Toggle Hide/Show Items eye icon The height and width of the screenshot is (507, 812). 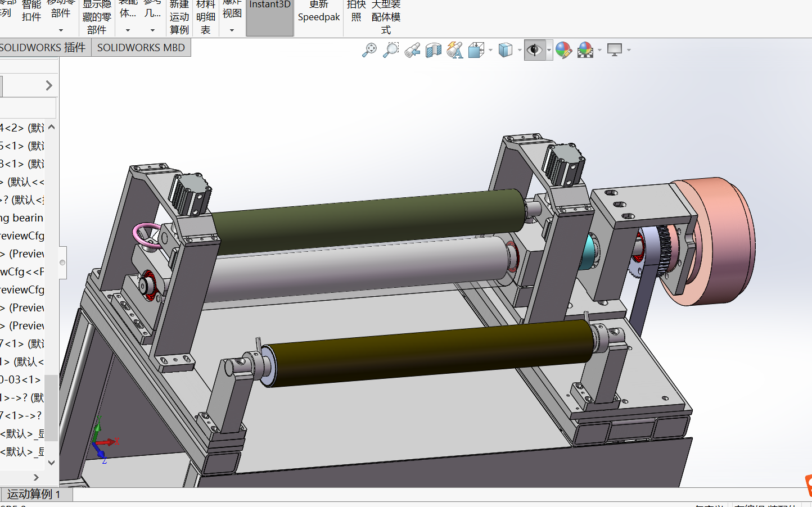coord(534,50)
